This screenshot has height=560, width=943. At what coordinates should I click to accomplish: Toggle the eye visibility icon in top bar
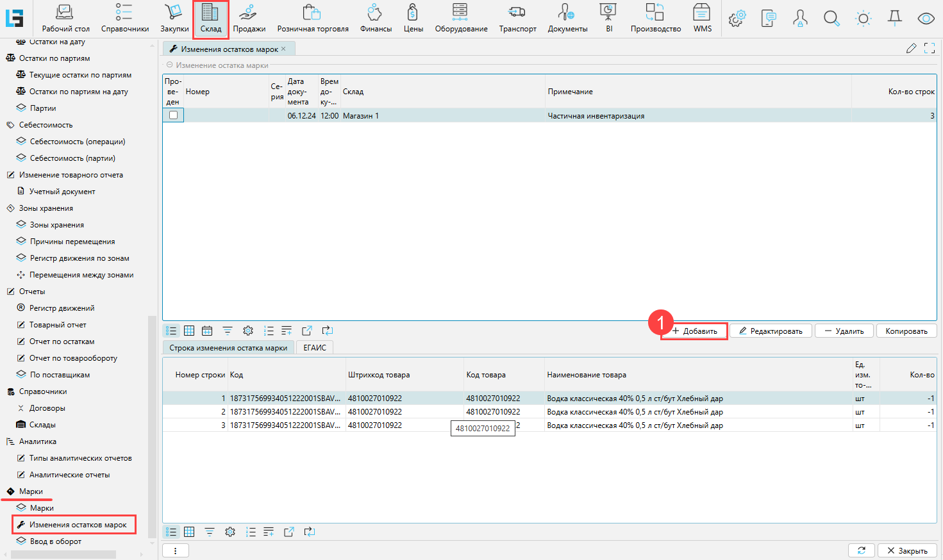tap(926, 19)
